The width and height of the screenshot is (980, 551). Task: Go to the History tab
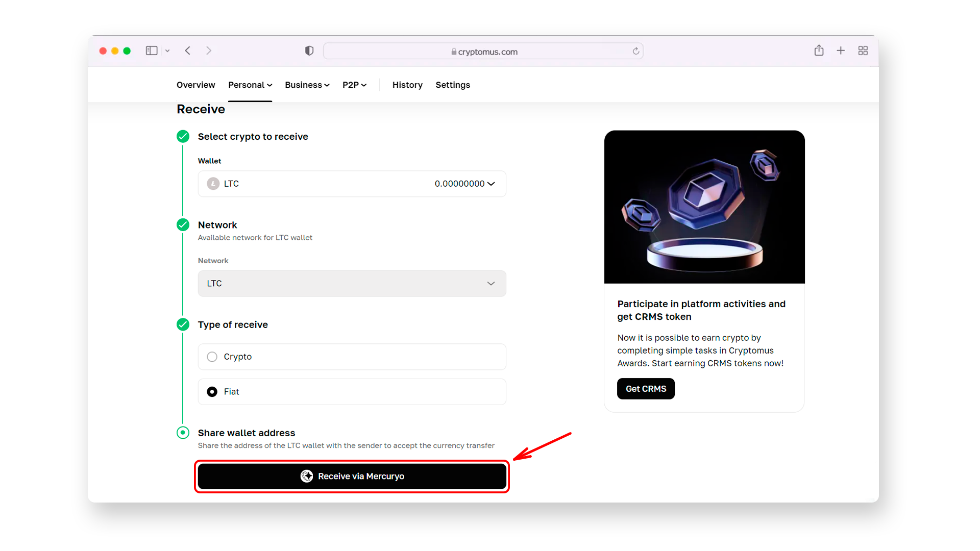click(407, 85)
